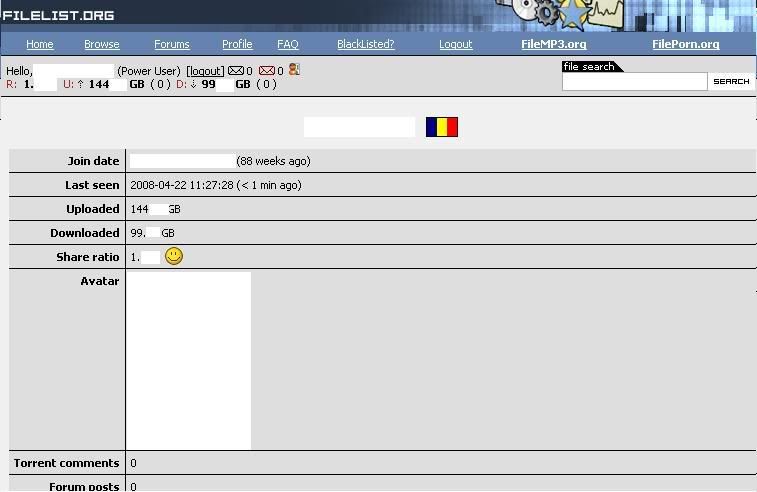Image resolution: width=757 pixels, height=492 pixels.
Task: Click the SEARCH button
Action: (x=731, y=81)
